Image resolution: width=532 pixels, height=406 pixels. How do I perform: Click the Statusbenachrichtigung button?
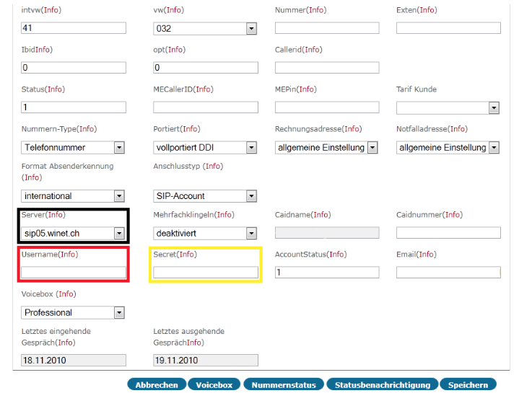point(383,384)
